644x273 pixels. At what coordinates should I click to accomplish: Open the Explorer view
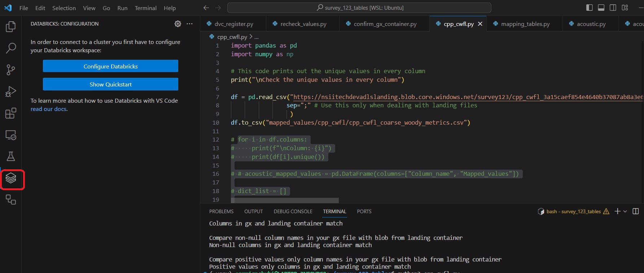click(x=11, y=26)
